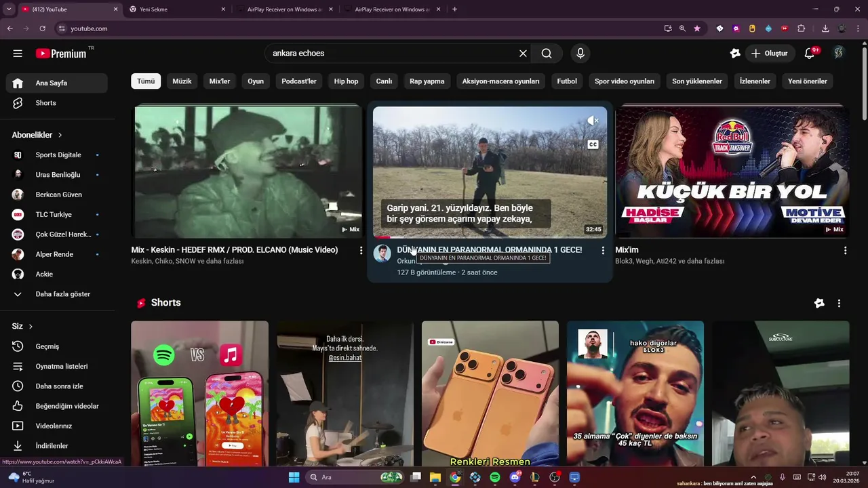
Task: Select the Futbol filter chip
Action: tap(567, 81)
